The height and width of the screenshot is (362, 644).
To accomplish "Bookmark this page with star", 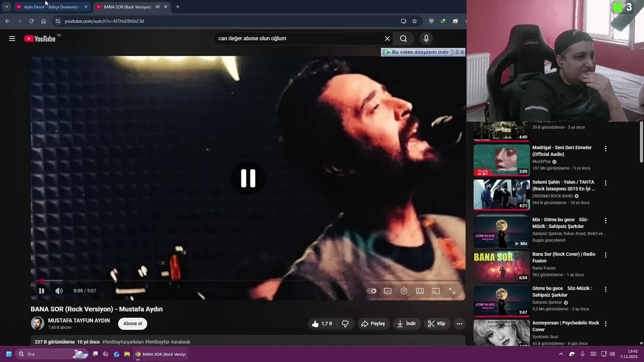I will 415,21.
